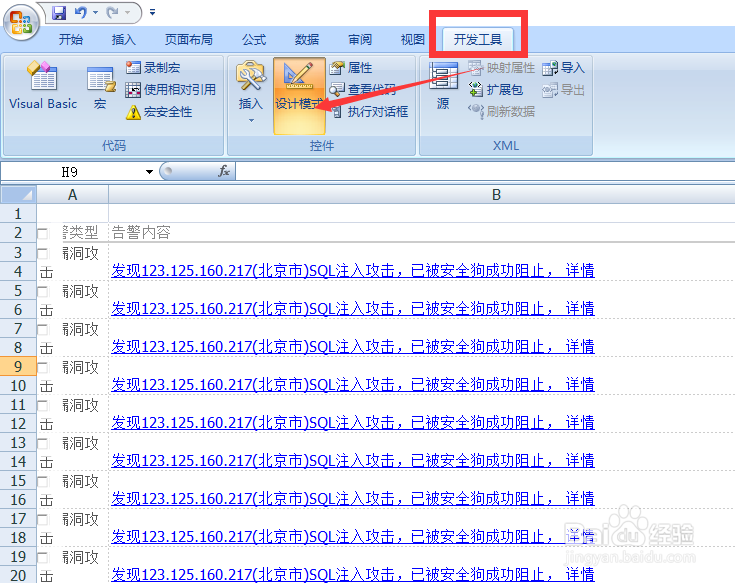Open the undo history dropdown arrow
Image resolution: width=735 pixels, height=583 pixels.
click(x=95, y=13)
